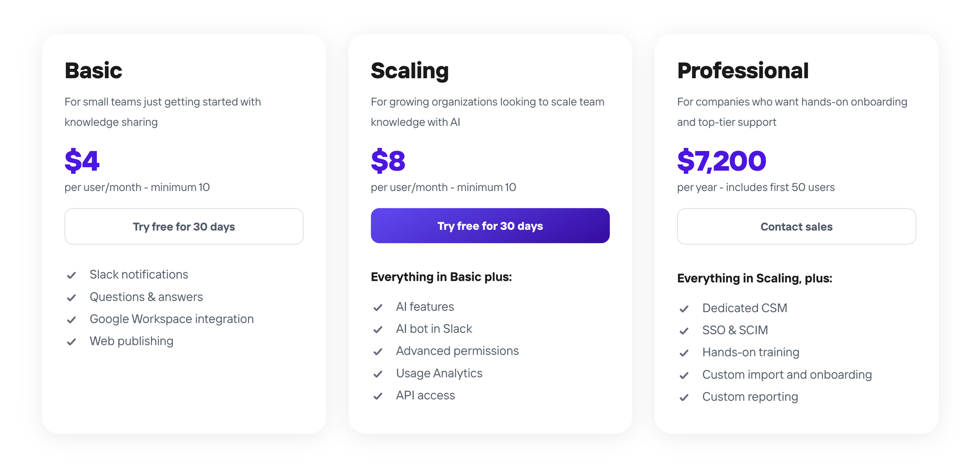Click the $7,200 price text
The image size is (980, 466).
click(x=721, y=161)
